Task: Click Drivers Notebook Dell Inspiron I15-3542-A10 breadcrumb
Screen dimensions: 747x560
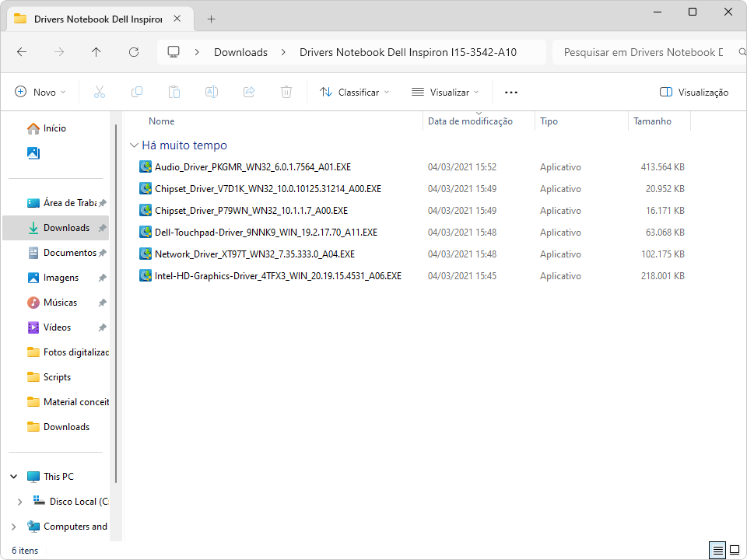Action: (x=408, y=52)
